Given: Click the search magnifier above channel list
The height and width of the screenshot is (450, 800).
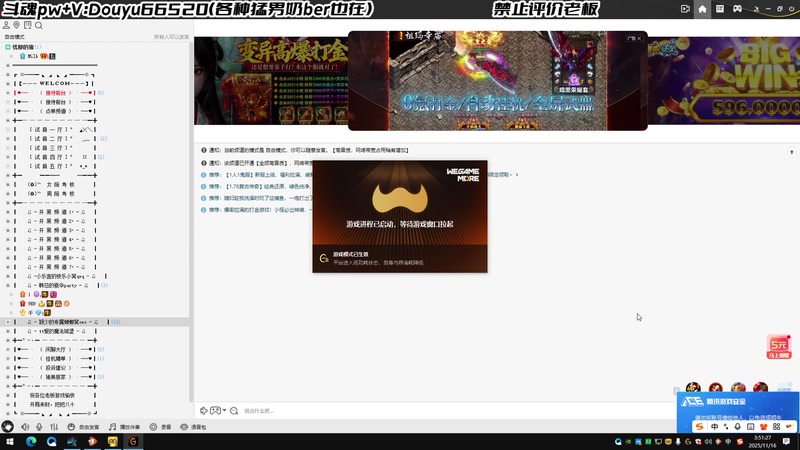Looking at the screenshot, I should tap(39, 25).
